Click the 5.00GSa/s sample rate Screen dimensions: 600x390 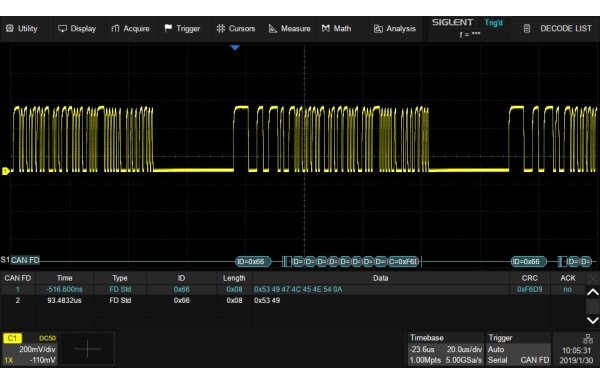click(463, 360)
